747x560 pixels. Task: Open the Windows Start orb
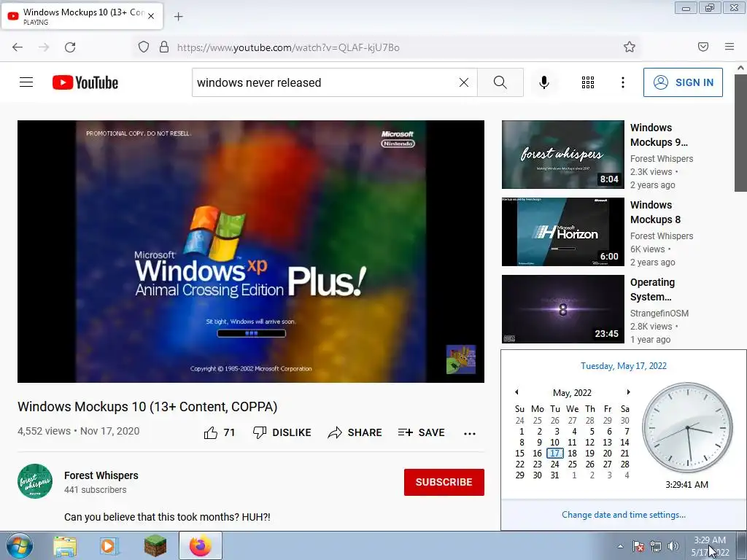click(20, 545)
